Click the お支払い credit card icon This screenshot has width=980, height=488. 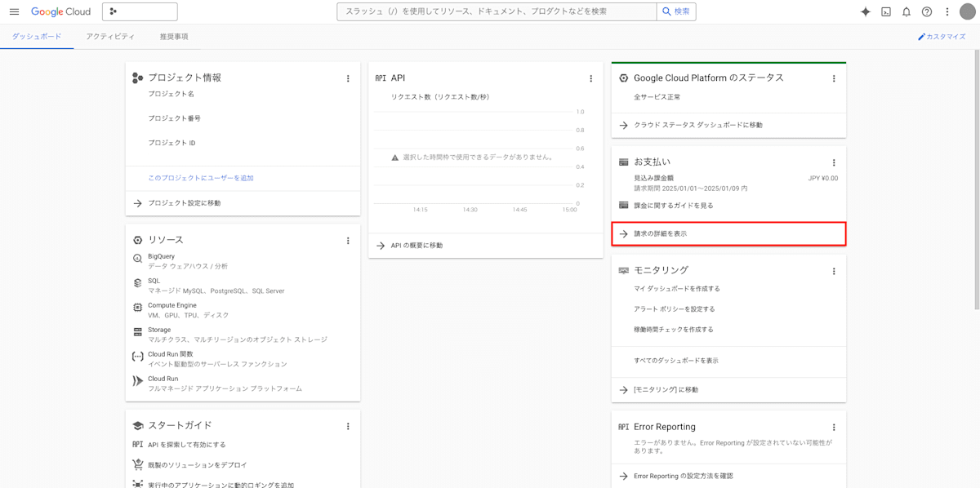tap(623, 162)
